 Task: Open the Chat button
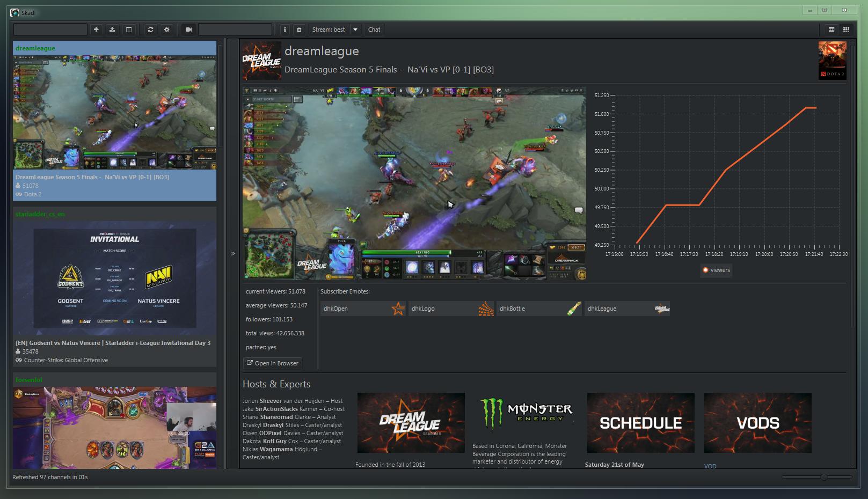[374, 30]
